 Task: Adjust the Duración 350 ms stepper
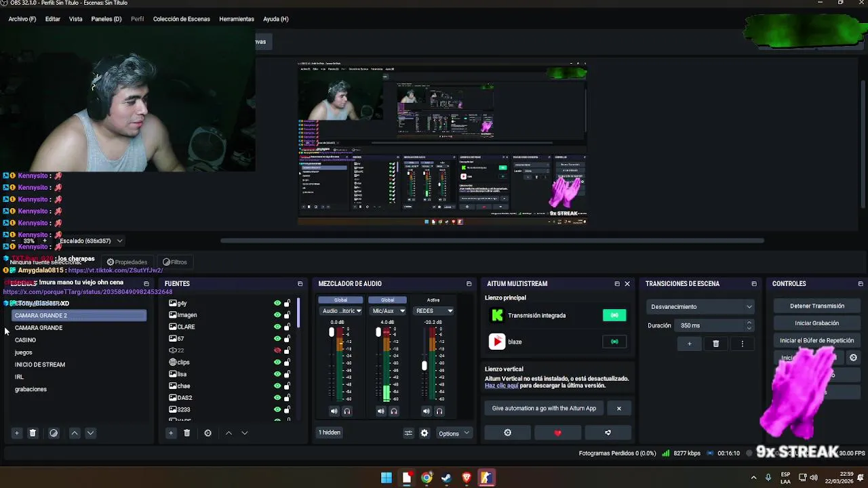[749, 325]
